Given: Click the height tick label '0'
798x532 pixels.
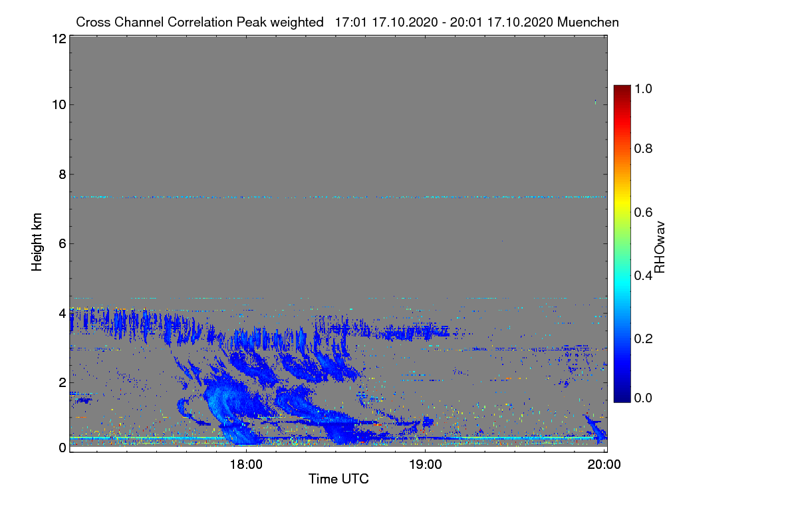Looking at the screenshot, I should [62, 448].
